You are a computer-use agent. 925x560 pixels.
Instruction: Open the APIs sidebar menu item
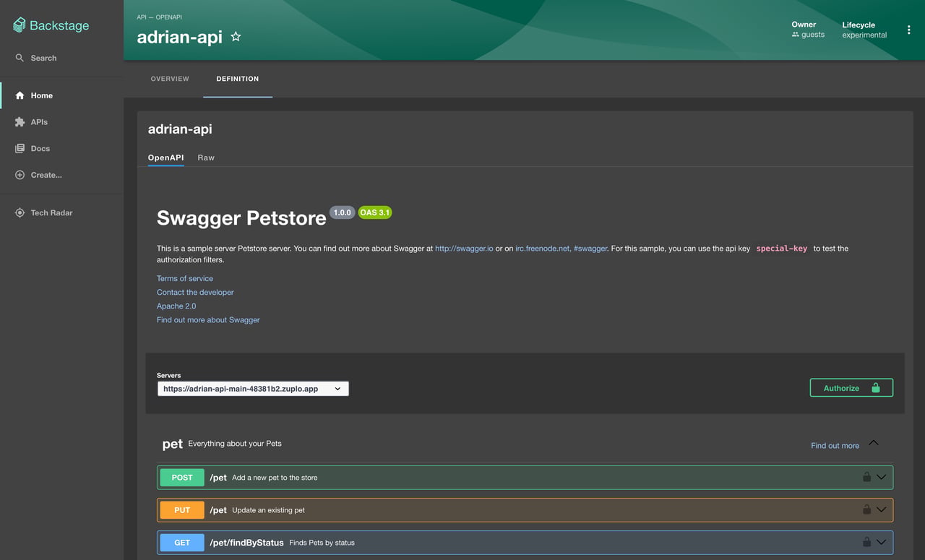[x=61, y=122]
